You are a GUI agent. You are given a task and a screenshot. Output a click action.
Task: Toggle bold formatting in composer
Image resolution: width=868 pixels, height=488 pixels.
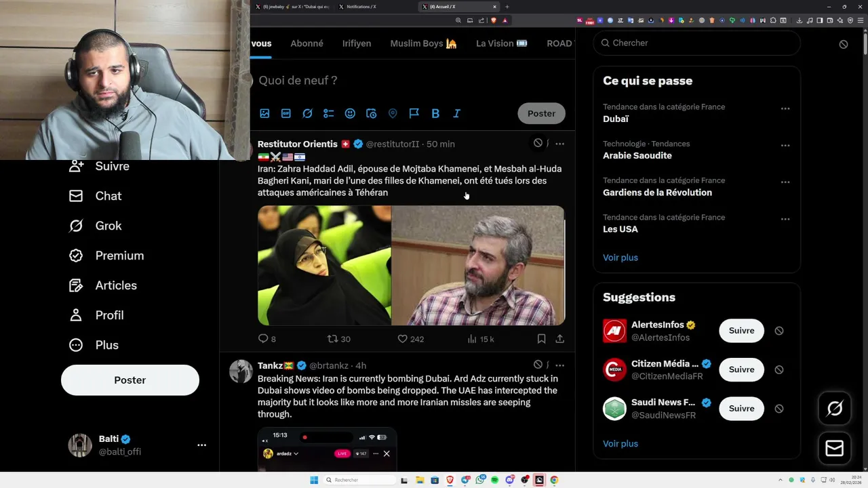[x=435, y=113]
